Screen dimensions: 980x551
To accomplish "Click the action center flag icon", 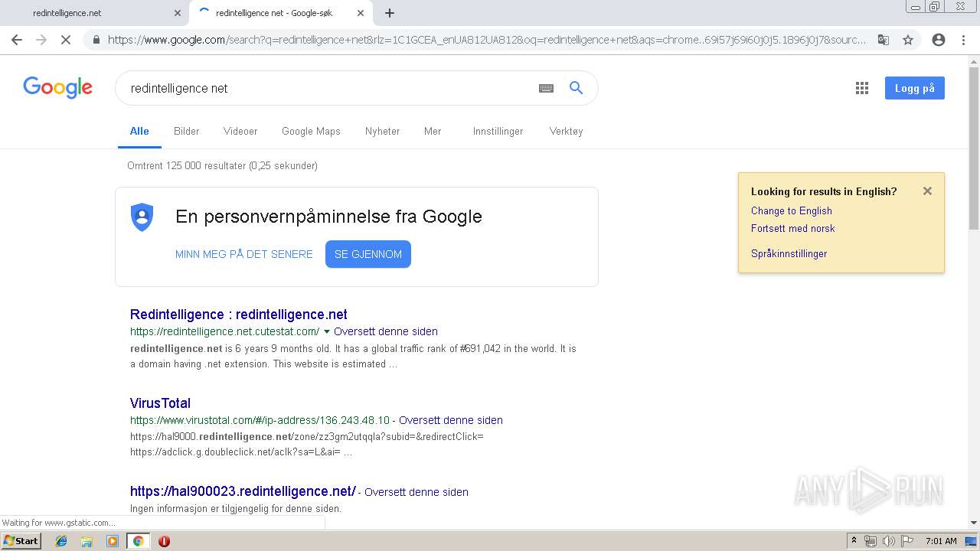I will pyautogui.click(x=907, y=541).
